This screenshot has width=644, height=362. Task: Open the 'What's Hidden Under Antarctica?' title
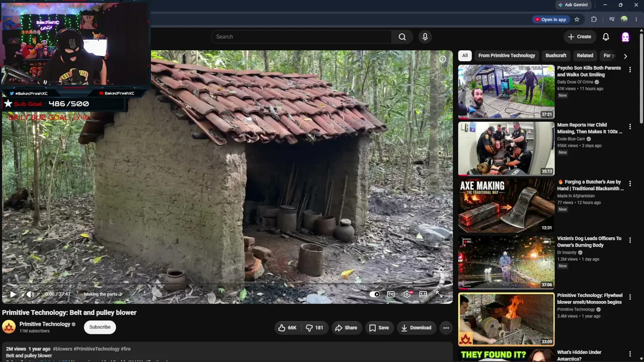(x=579, y=355)
